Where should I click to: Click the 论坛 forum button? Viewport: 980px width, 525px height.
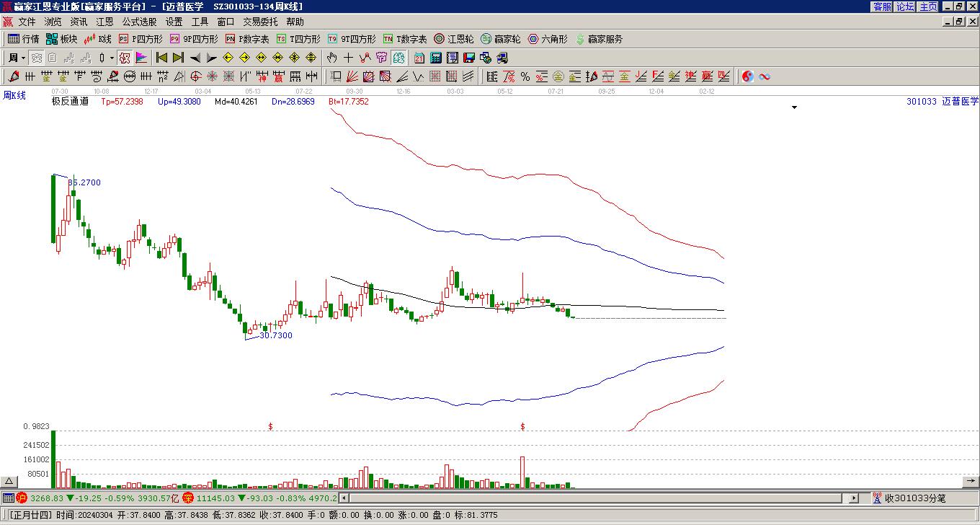(906, 6)
